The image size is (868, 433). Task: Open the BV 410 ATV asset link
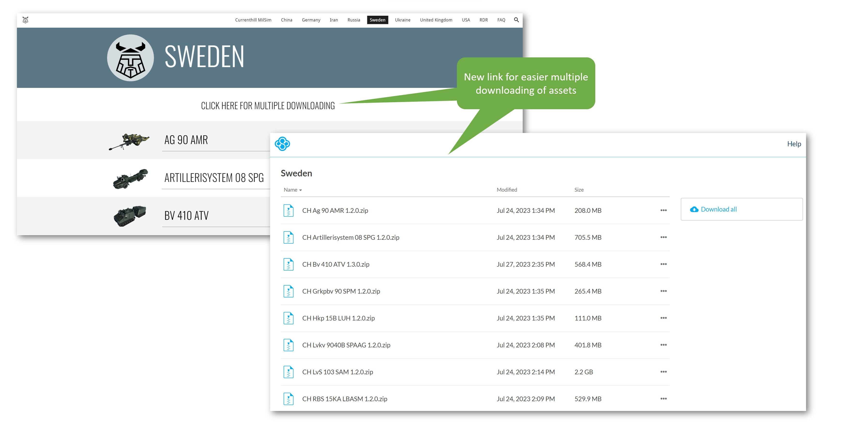click(186, 216)
